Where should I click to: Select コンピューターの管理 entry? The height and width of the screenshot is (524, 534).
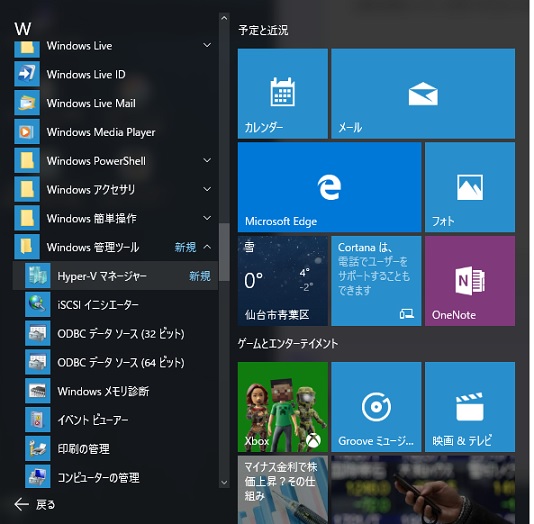(115, 477)
